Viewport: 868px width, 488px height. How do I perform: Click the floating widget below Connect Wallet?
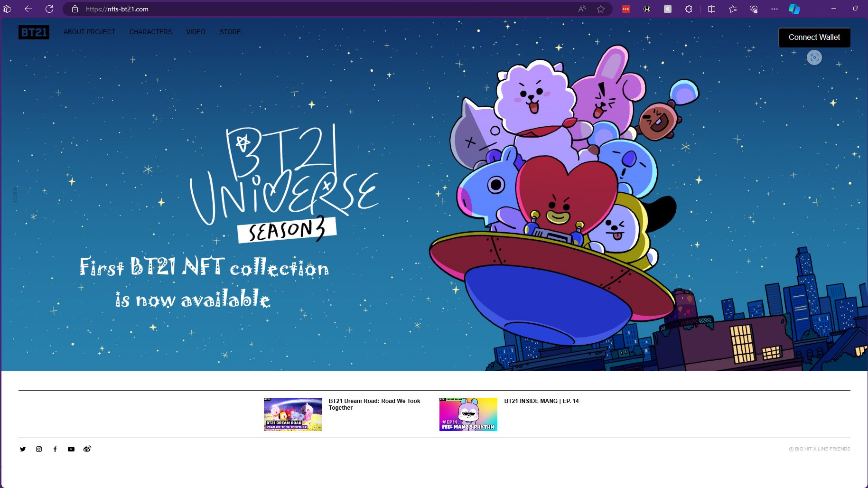click(x=814, y=57)
